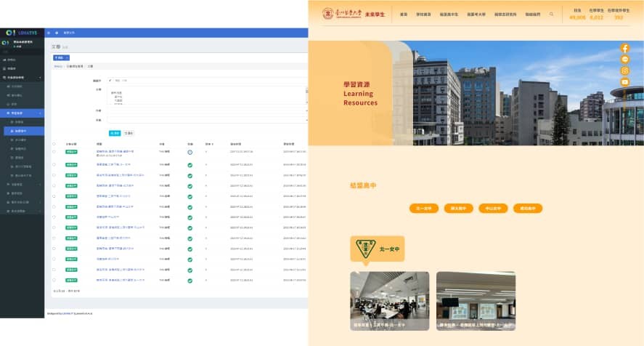
Task: Click the university crest logo in the site header
Action: tap(327, 14)
